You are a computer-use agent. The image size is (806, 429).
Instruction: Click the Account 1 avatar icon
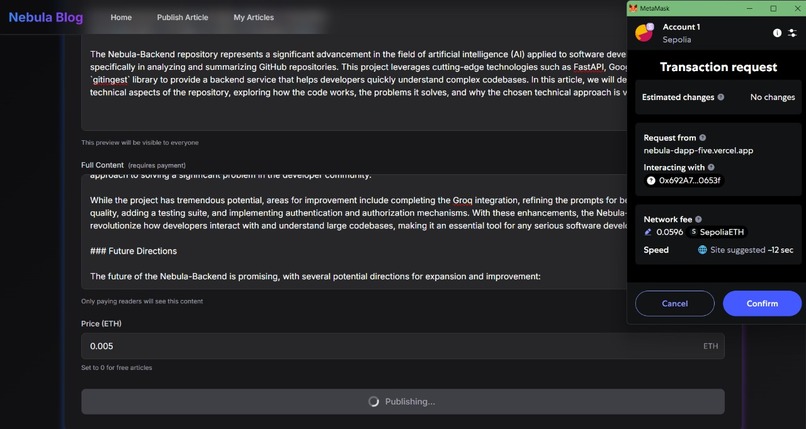point(644,32)
